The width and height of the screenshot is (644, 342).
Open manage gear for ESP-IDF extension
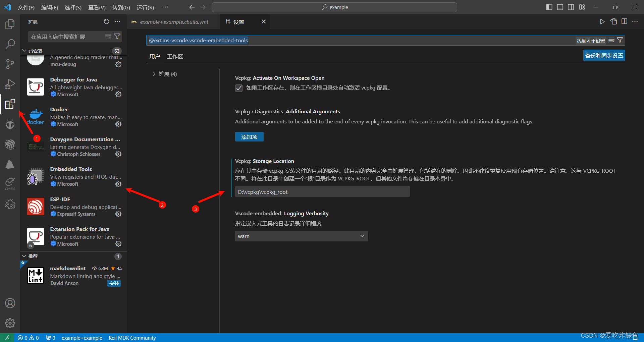pyautogui.click(x=118, y=214)
